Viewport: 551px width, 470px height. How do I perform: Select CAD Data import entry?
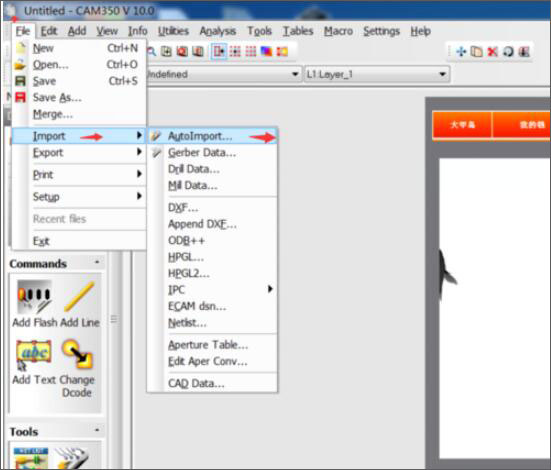tap(212, 383)
